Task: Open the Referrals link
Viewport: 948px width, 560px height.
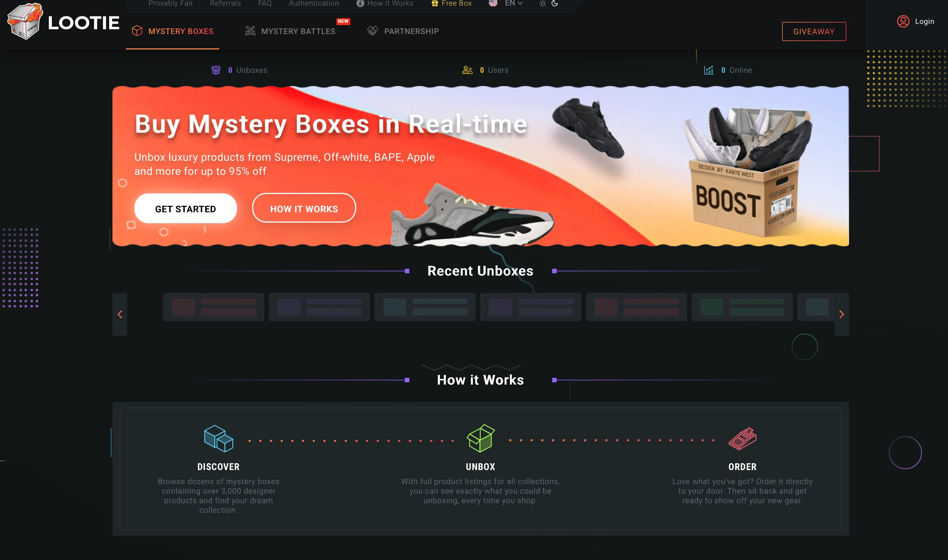Action: 225,3
